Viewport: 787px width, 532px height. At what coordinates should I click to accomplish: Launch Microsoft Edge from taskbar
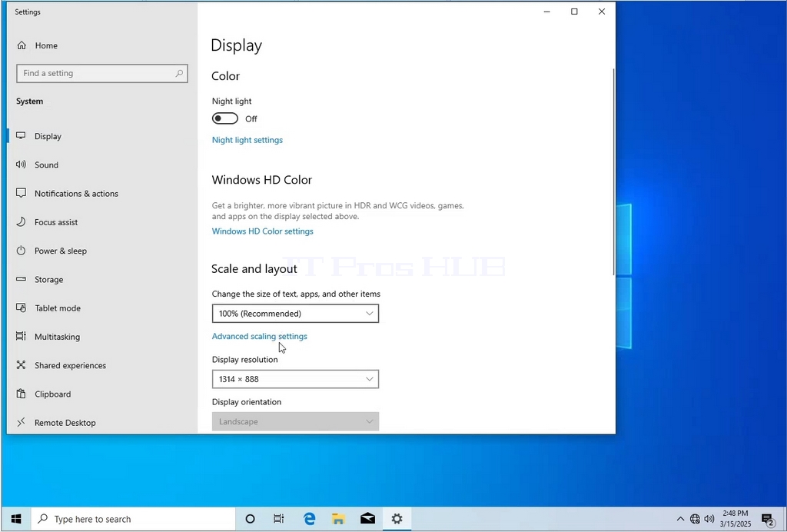coord(309,519)
